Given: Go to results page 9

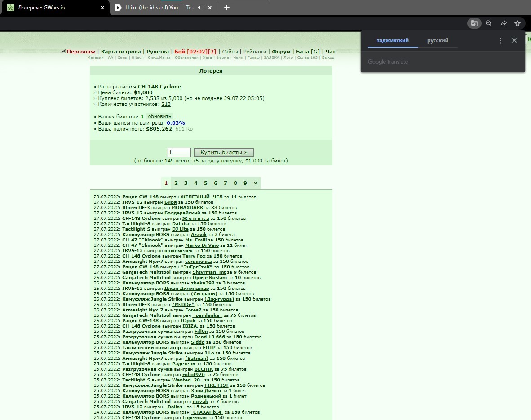Looking at the screenshot, I should click(x=245, y=183).
